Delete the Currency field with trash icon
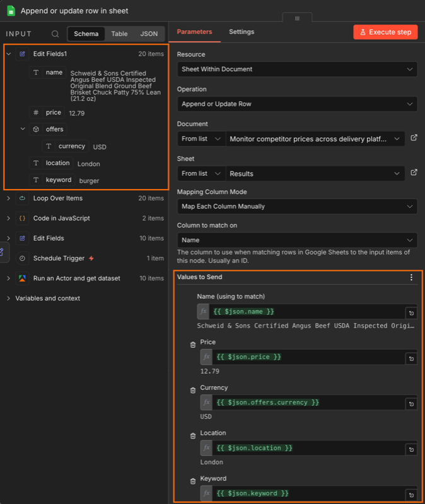 pos(193,390)
